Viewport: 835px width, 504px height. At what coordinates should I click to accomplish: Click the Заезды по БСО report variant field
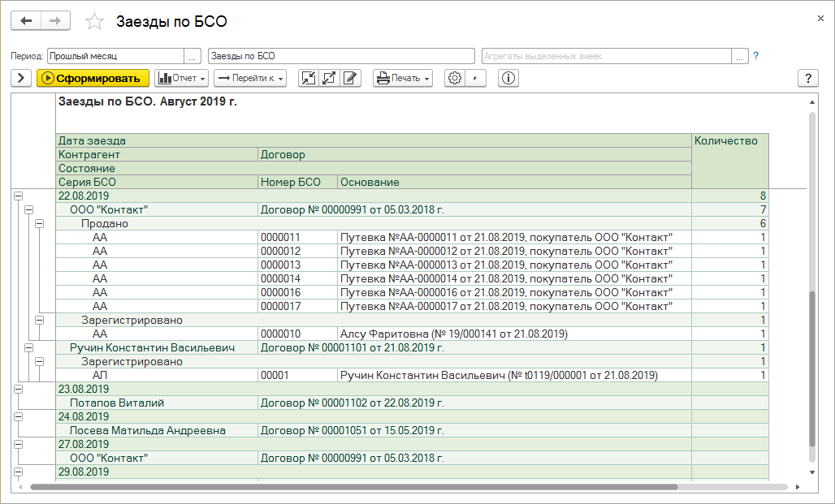point(341,56)
